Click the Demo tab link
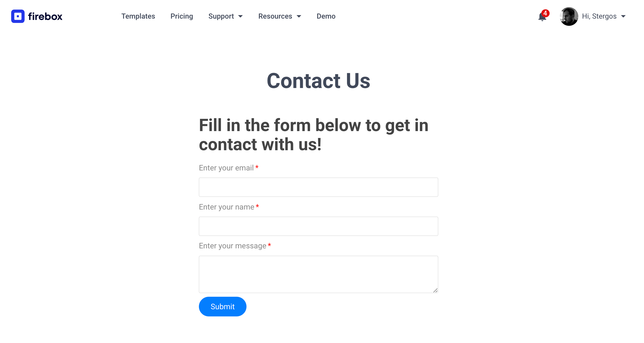Viewport: 644px width, 343px height. click(x=325, y=16)
